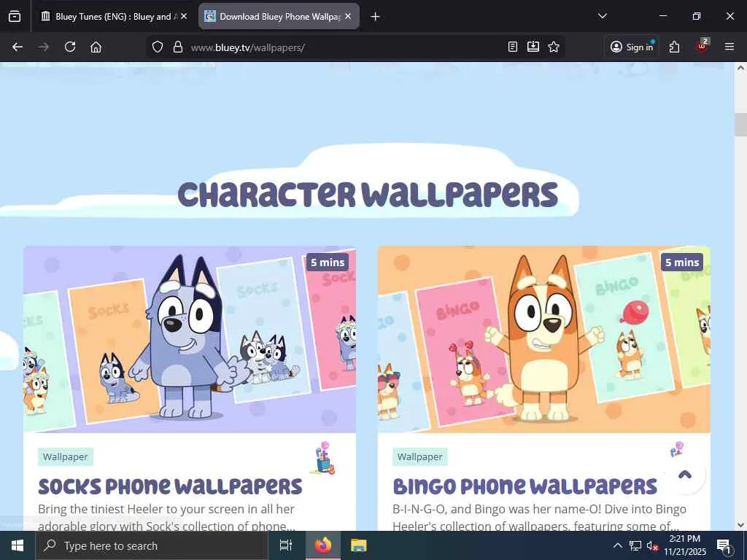View site security padlock info
This screenshot has height=560, width=747.
pos(178,47)
